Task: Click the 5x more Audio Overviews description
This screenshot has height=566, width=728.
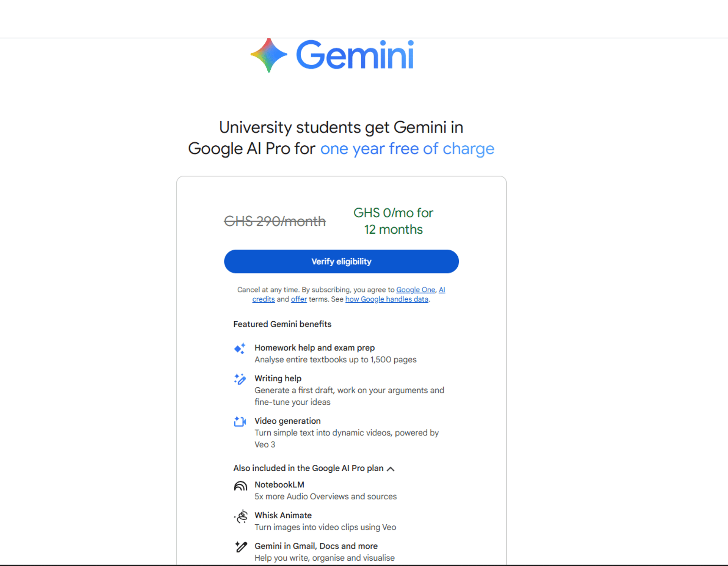Action: [325, 497]
